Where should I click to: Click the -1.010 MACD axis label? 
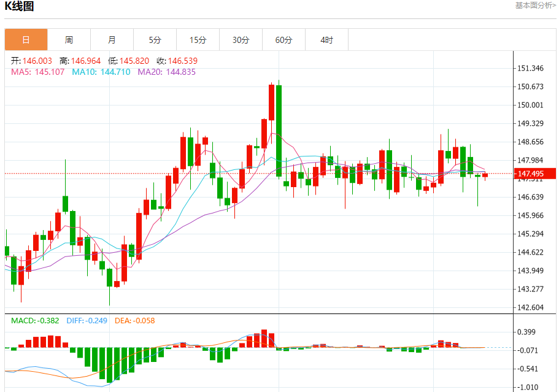pos(528,387)
